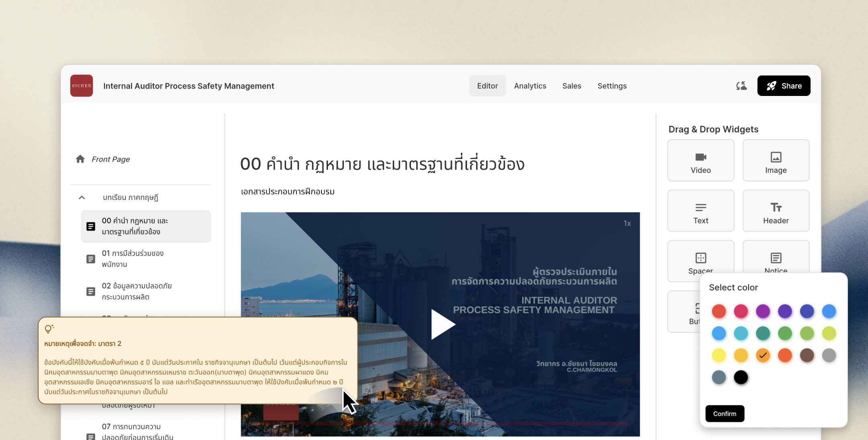Play the course video
The height and width of the screenshot is (440, 868).
click(x=442, y=324)
